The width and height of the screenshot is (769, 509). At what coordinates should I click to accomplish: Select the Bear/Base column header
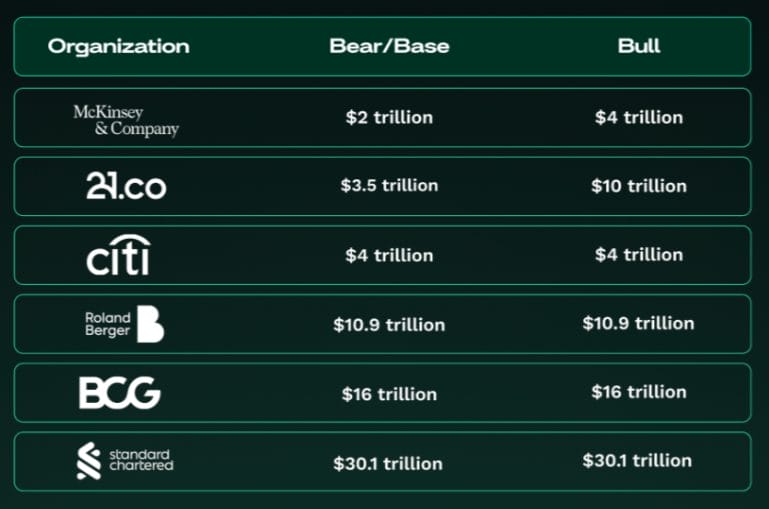pos(389,46)
